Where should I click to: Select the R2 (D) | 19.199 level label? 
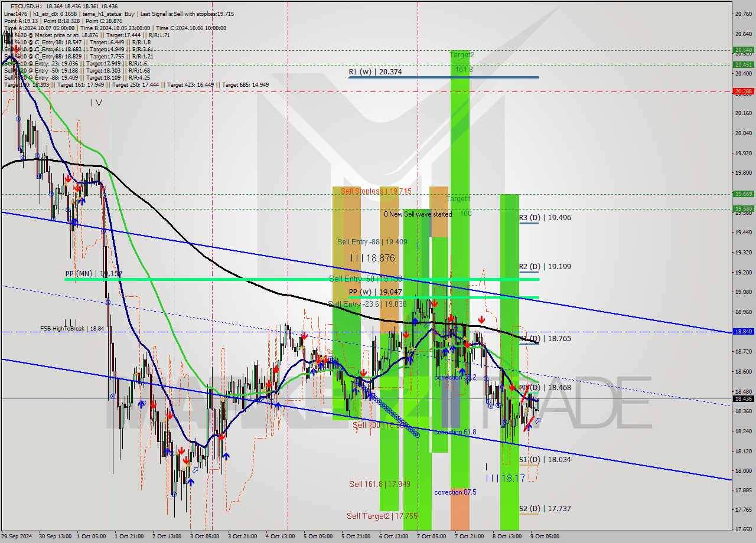pos(545,266)
